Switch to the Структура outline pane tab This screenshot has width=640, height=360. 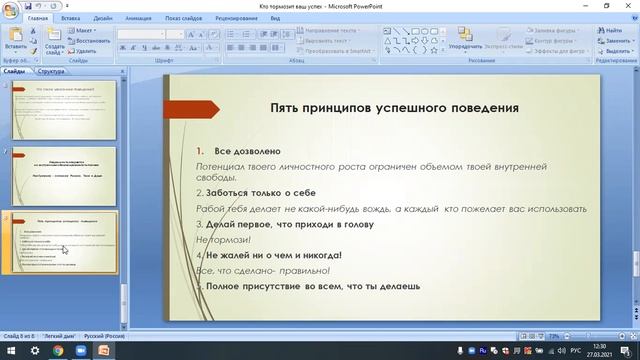51,71
